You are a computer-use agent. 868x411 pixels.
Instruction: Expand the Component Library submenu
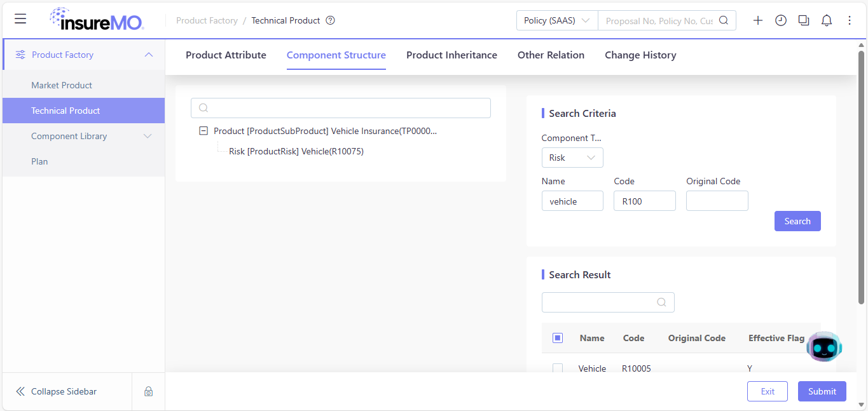click(x=148, y=136)
